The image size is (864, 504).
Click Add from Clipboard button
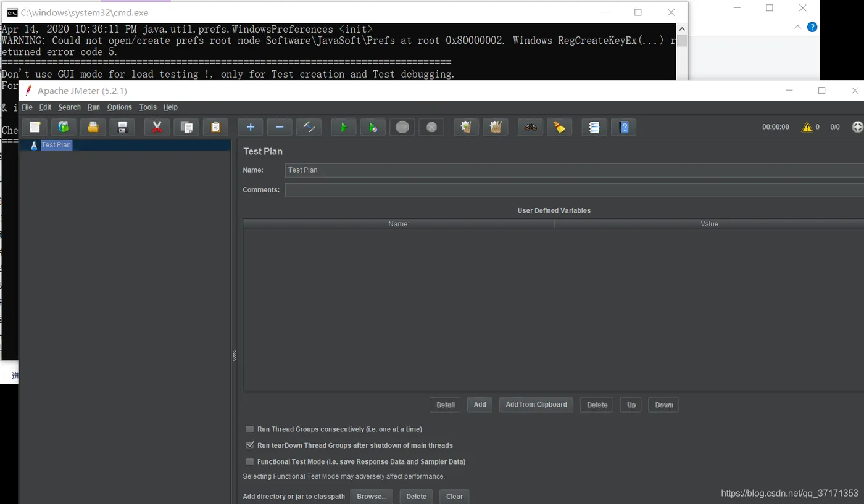536,405
